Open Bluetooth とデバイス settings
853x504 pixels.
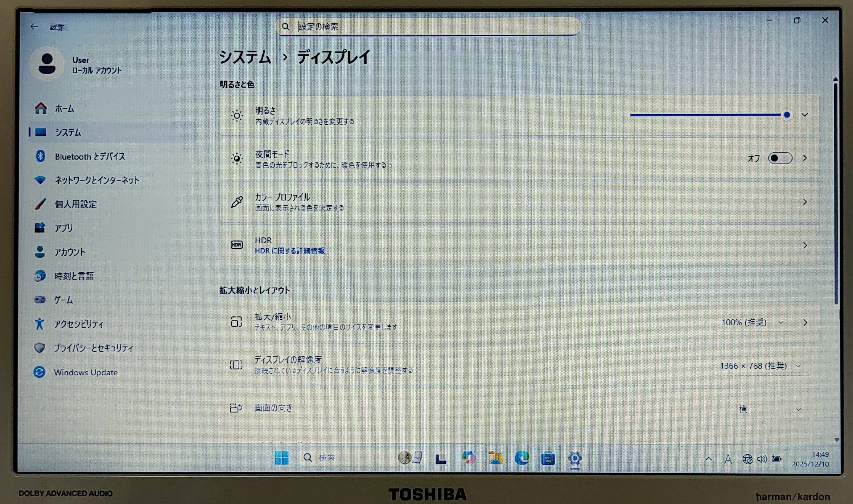90,156
